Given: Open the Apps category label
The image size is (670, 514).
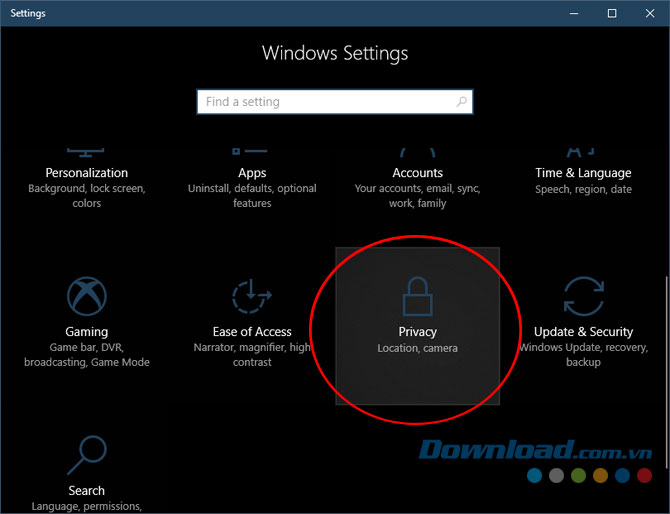Looking at the screenshot, I should coord(252,173).
